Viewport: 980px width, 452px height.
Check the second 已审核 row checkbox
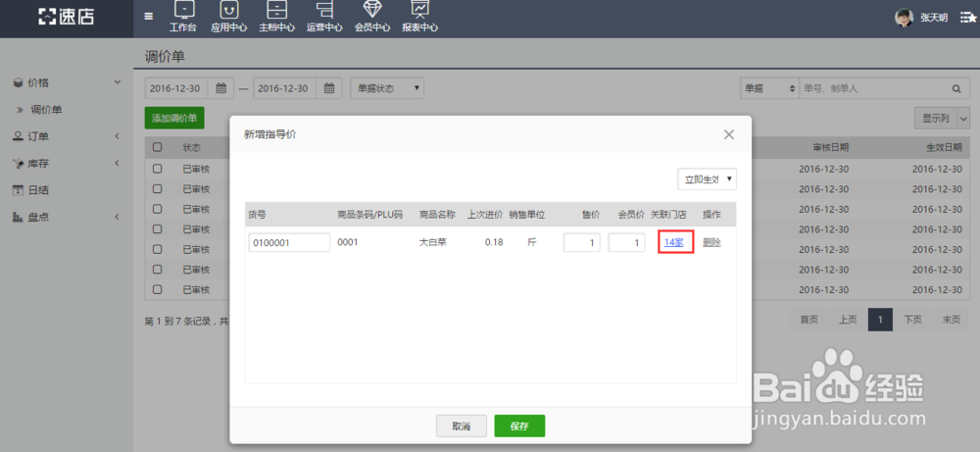[158, 189]
